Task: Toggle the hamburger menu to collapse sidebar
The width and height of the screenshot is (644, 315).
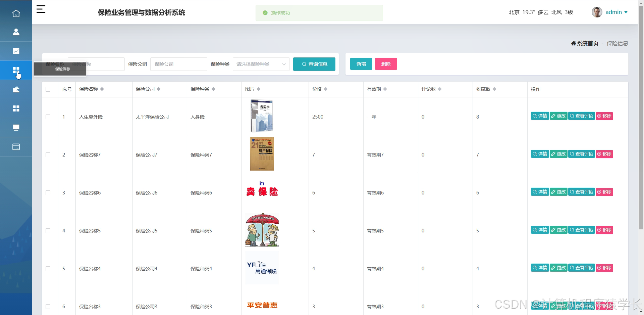Action: [x=41, y=9]
